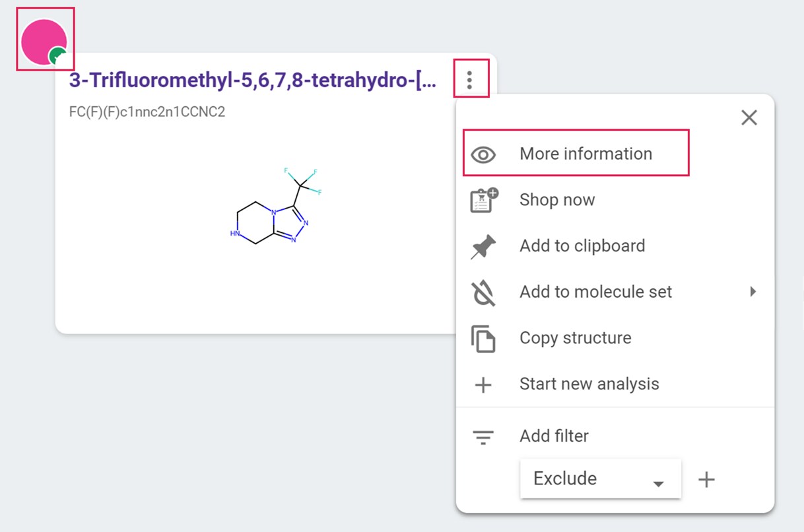The height and width of the screenshot is (532, 804).
Task: Click the Shop now clipboard-cart icon
Action: 484,201
